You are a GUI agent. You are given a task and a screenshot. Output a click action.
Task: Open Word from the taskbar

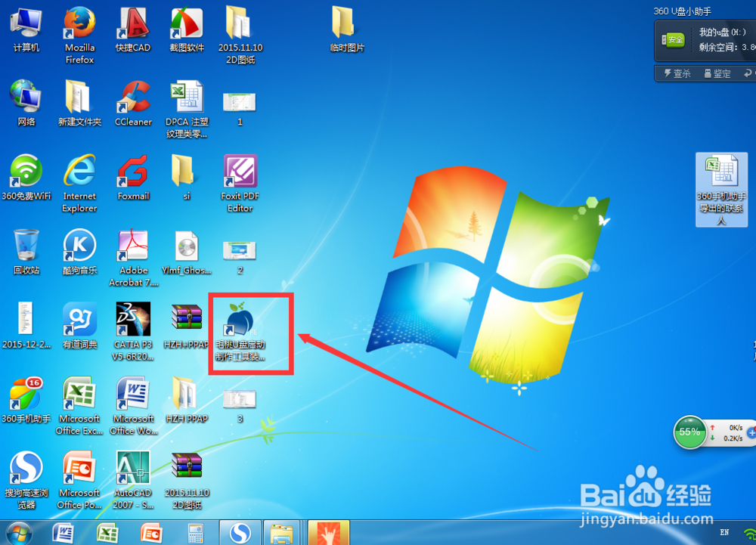pyautogui.click(x=63, y=533)
